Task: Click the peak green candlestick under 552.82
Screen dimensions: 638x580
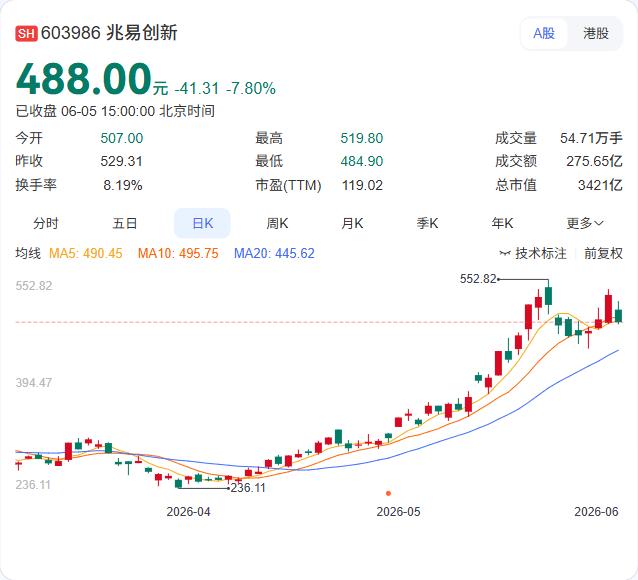Action: [548, 296]
